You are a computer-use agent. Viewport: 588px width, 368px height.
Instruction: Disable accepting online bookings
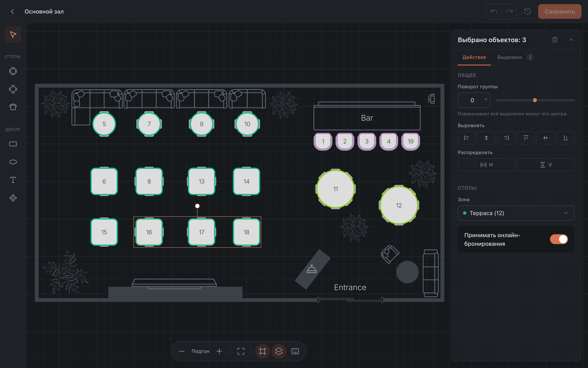click(559, 239)
